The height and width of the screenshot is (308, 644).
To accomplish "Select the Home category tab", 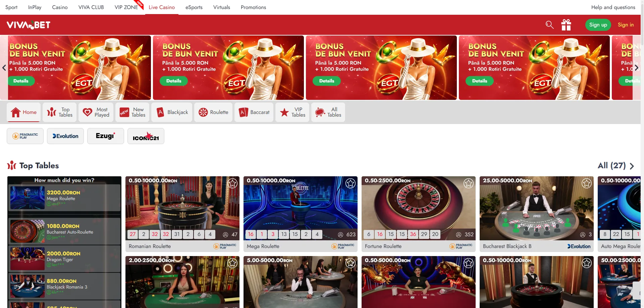I will [x=23, y=112].
